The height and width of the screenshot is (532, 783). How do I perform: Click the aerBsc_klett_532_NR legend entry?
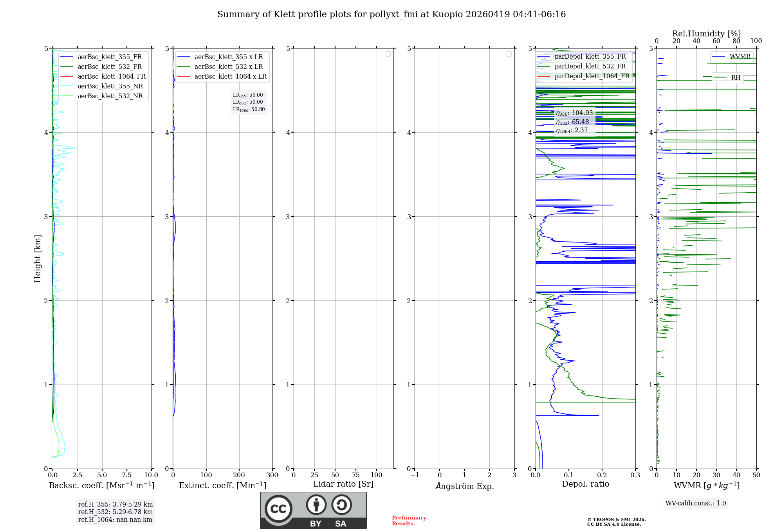coord(110,96)
